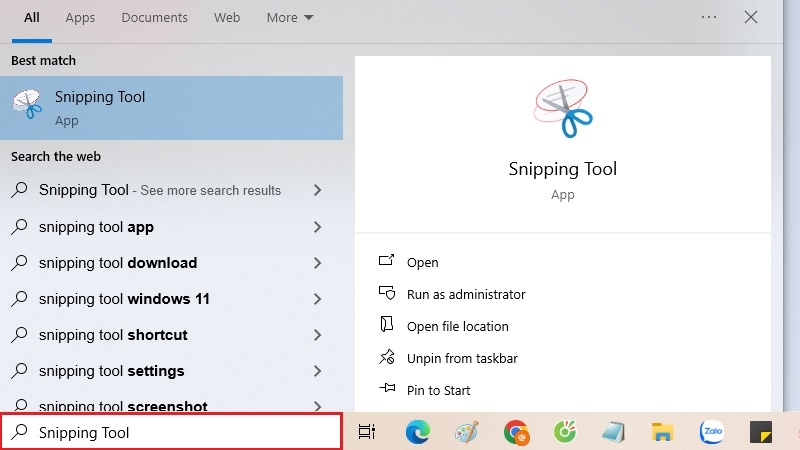The width and height of the screenshot is (800, 450).
Task: Open File Explorer from the taskbar
Action: (x=662, y=432)
